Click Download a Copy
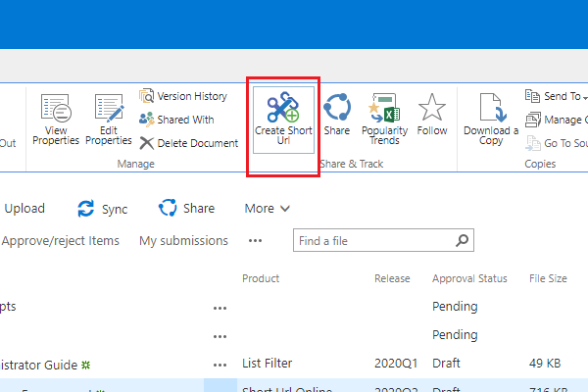Viewport: 588px width, 392px height. tap(491, 120)
